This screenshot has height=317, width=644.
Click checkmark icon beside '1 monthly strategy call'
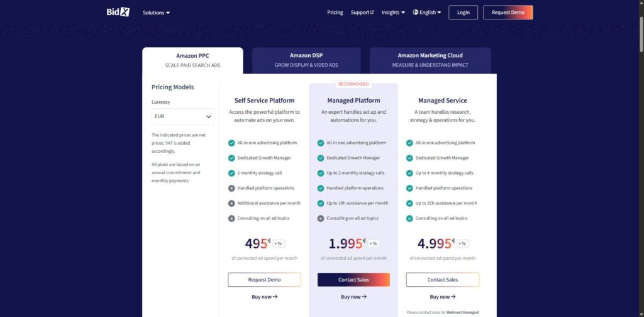tap(231, 174)
